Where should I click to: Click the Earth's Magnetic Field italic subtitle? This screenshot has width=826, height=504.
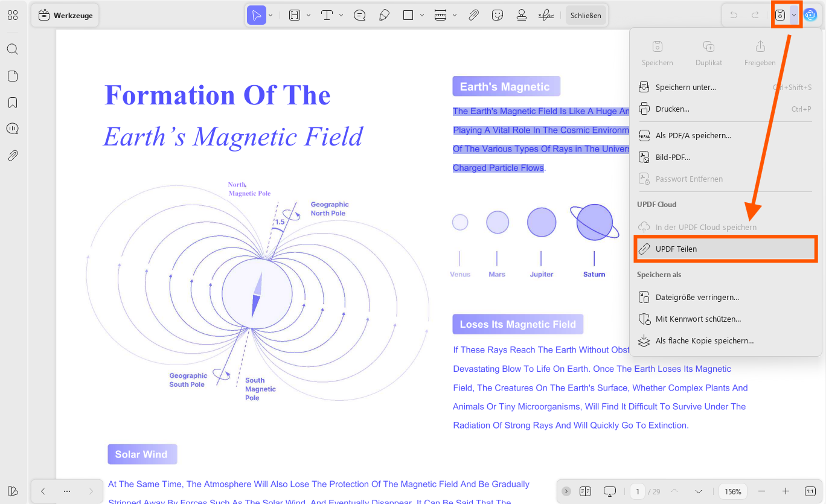(233, 137)
